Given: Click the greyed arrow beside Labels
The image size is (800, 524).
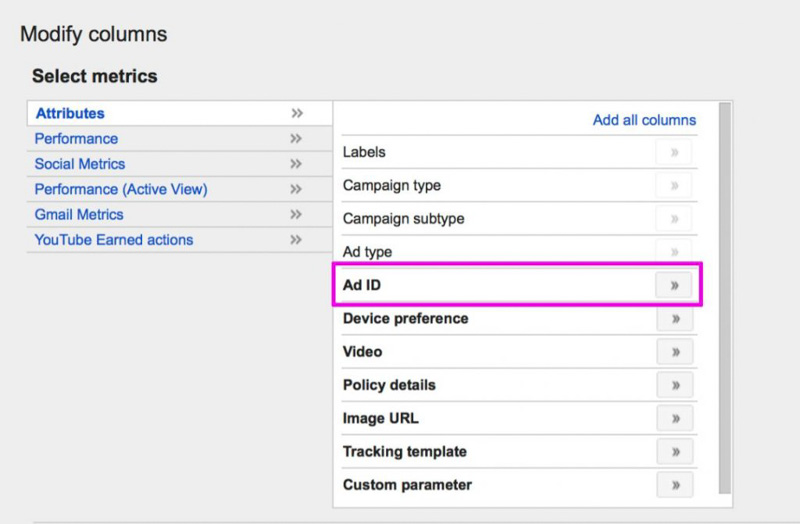Looking at the screenshot, I should (x=674, y=153).
